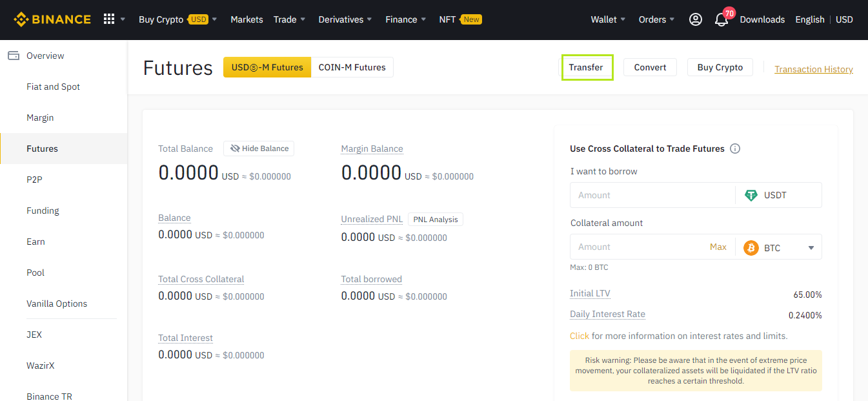Image resolution: width=868 pixels, height=401 pixels.
Task: Select Pool in sidebar
Action: pyautogui.click(x=63, y=272)
